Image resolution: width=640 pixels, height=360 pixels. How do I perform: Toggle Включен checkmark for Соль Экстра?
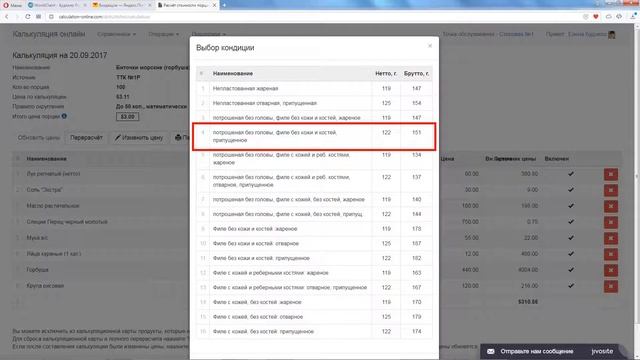click(571, 190)
